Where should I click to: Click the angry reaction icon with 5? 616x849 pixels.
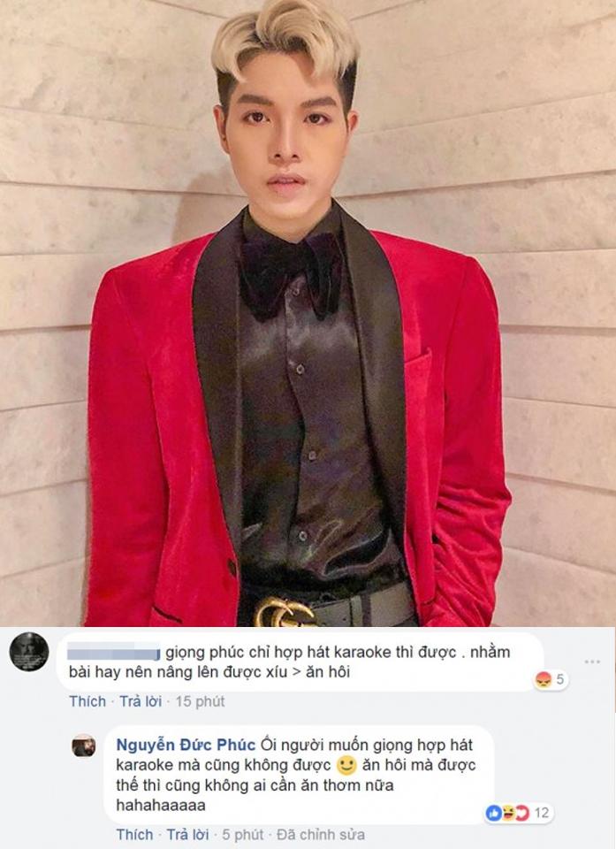(x=543, y=679)
